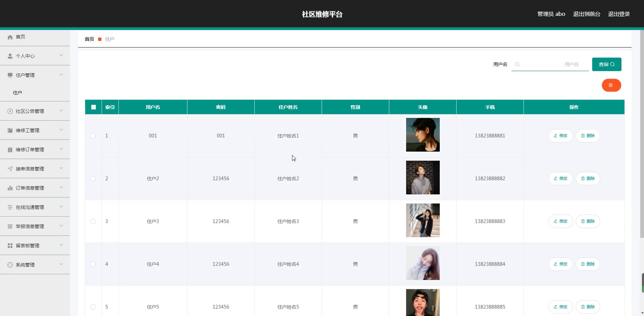Image resolution: width=644 pixels, height=316 pixels.
Task: Open the 系统管理 menu
Action: (x=35, y=265)
